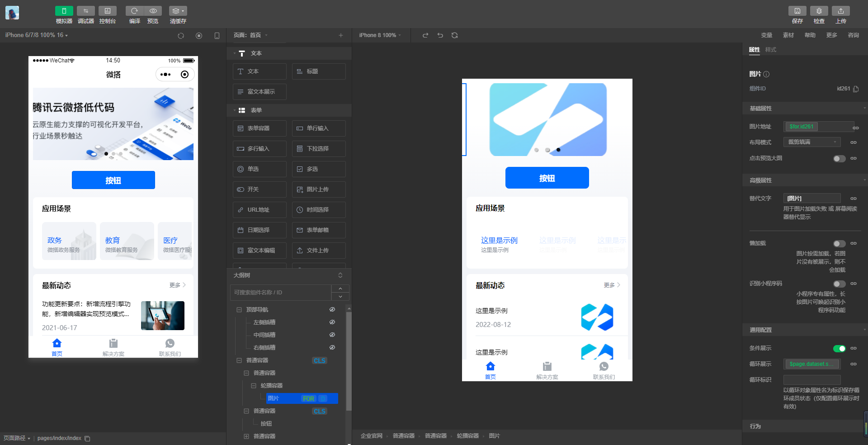This screenshot has height=445, width=868.
Task: Select the 联系我们 tab in simulator
Action: tap(170, 347)
